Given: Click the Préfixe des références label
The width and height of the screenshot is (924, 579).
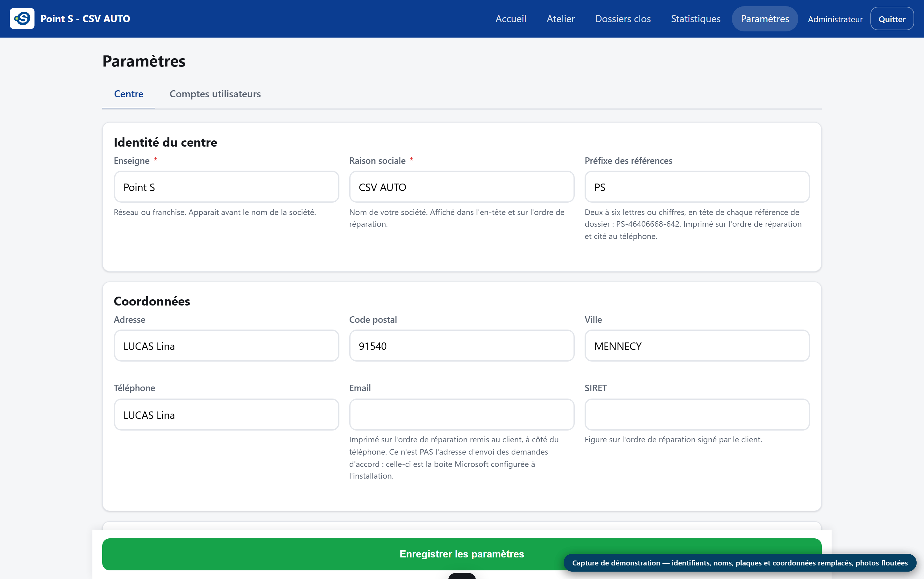Looking at the screenshot, I should [x=628, y=161].
